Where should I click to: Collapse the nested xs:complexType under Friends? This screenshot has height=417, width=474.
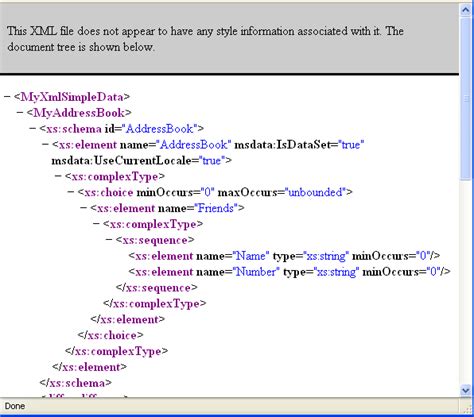pos(96,224)
